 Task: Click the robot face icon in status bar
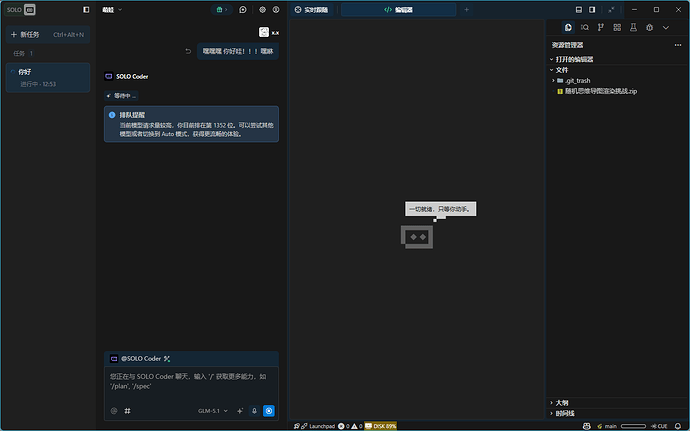tap(587, 426)
